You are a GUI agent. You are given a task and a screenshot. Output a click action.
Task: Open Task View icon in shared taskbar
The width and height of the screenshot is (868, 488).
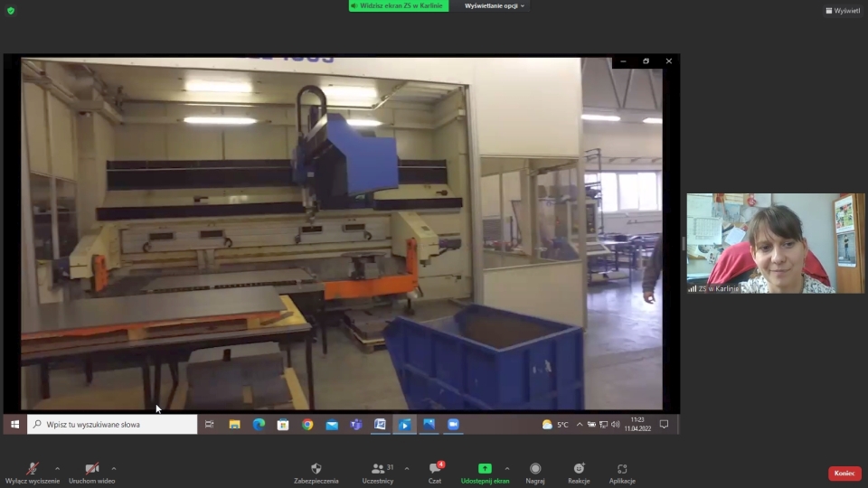209,425
